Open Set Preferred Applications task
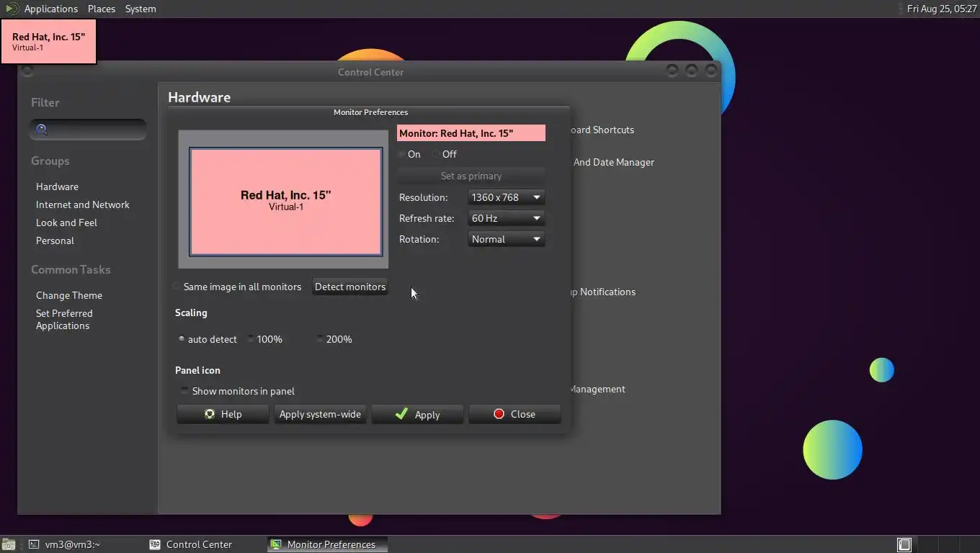 point(64,319)
